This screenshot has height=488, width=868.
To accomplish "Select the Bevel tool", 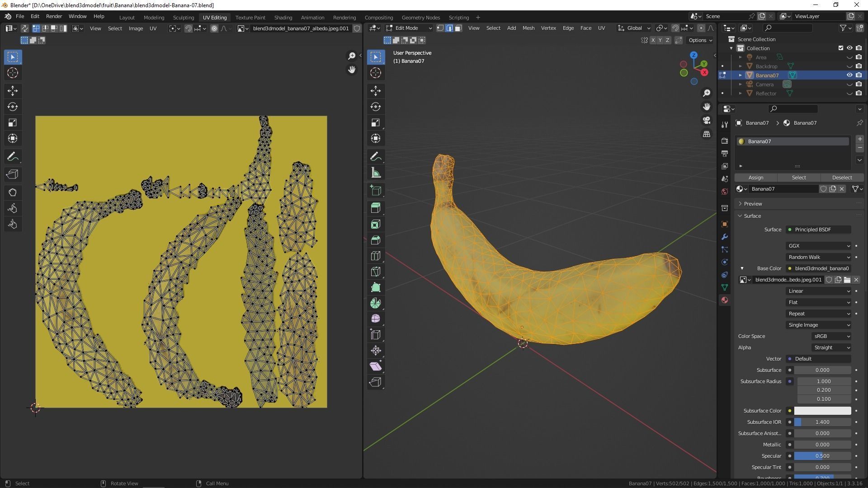I will tap(376, 240).
